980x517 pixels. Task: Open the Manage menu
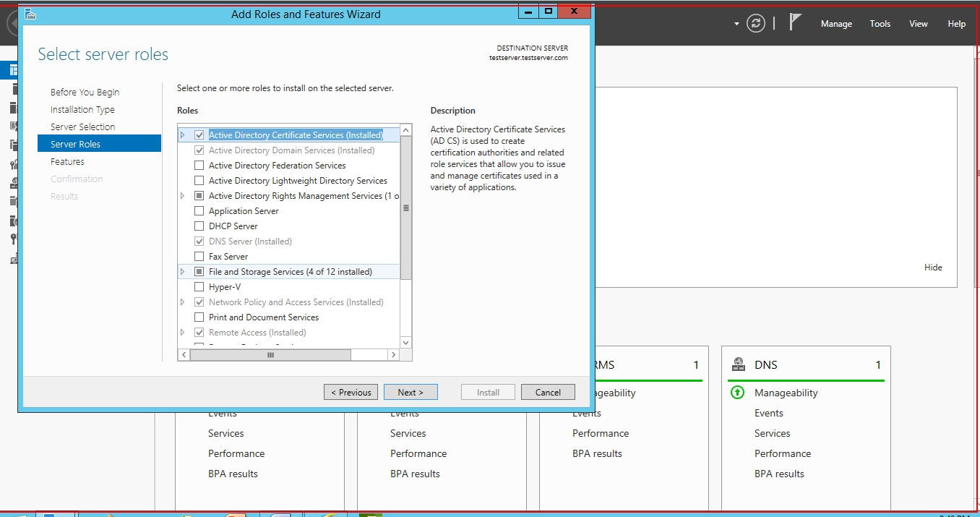click(x=836, y=24)
